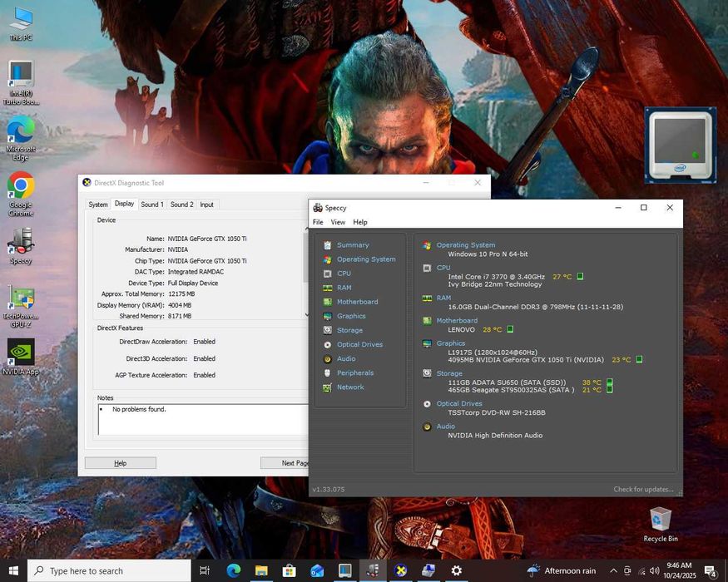Viewport: 728px width, 582px height.
Task: Open the CPU section in Speccy sidebar
Action: tap(344, 274)
